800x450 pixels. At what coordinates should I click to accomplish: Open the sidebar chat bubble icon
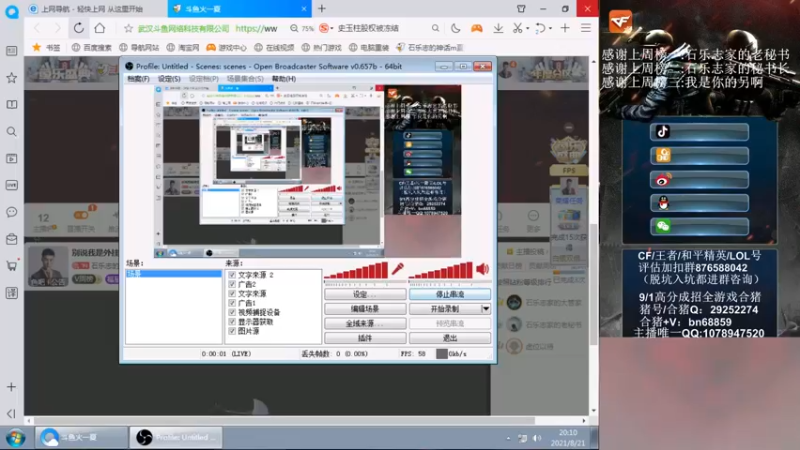[11, 212]
